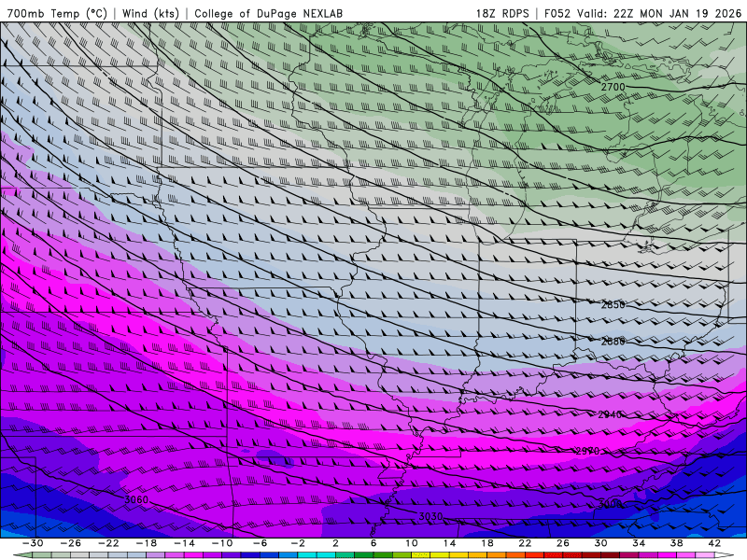Click the −26 colorbar scale value
The width and height of the screenshot is (747, 560).
tap(71, 543)
